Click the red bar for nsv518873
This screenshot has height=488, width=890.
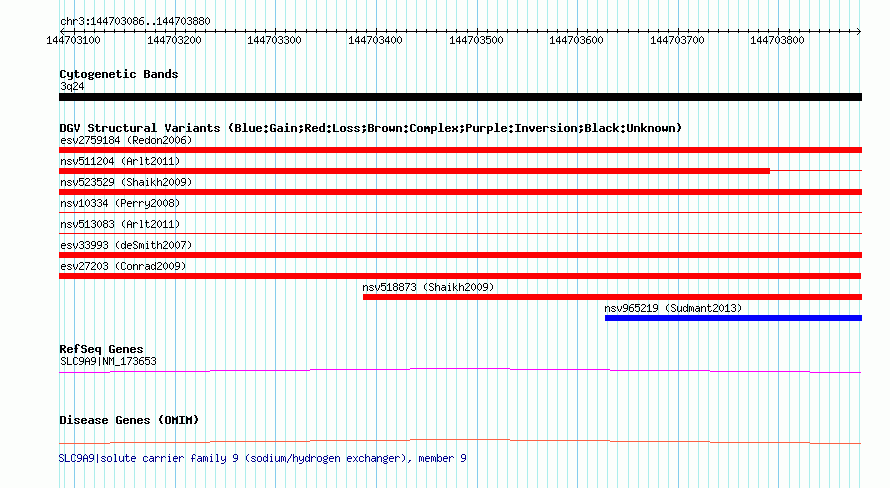pos(612,297)
